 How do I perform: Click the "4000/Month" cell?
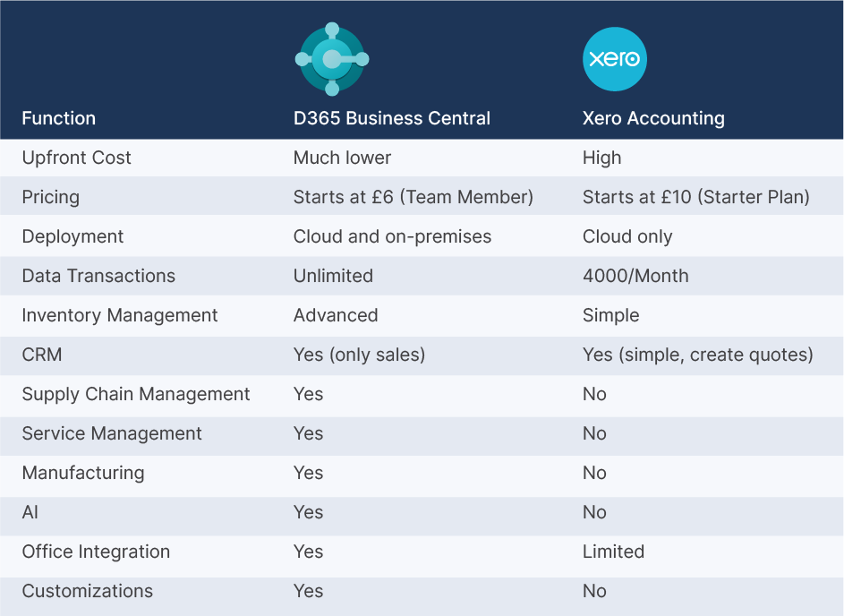click(635, 276)
